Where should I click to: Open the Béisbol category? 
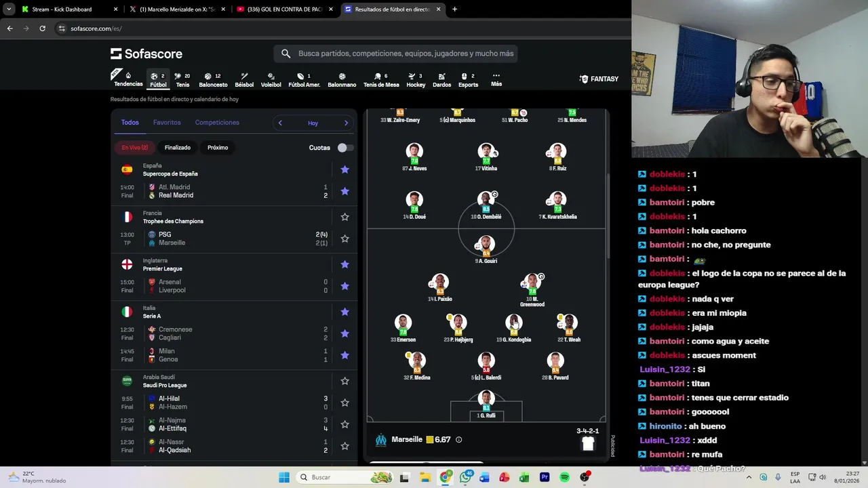pyautogui.click(x=244, y=79)
